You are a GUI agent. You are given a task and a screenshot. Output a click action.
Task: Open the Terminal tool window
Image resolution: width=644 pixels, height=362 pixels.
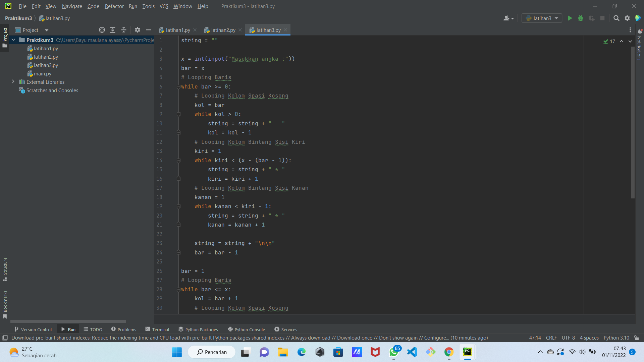[x=157, y=329]
